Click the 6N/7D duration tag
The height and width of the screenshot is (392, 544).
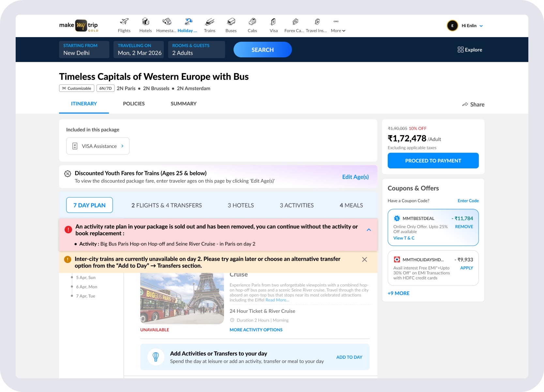click(105, 88)
